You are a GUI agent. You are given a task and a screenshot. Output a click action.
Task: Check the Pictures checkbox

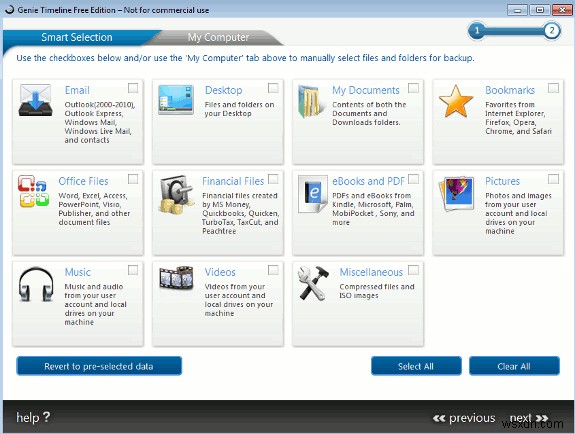pos(553,179)
